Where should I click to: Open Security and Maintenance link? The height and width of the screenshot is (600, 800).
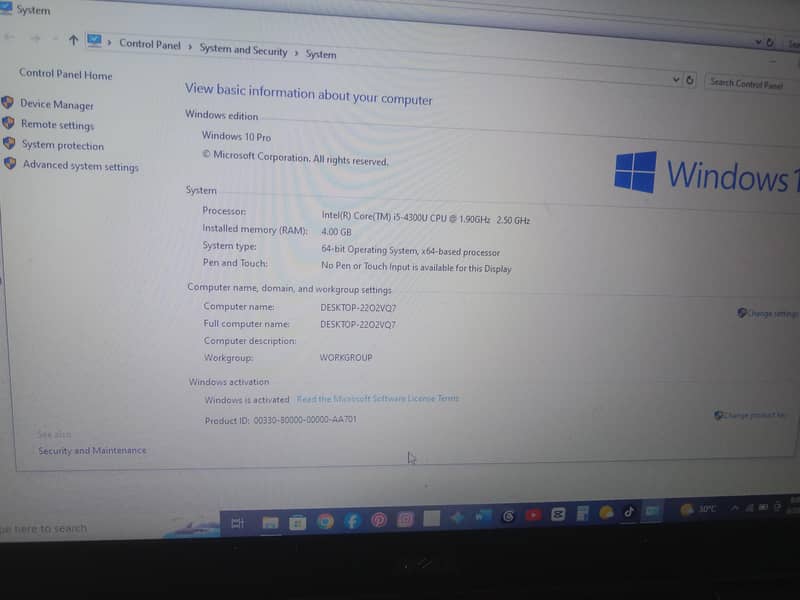(x=92, y=451)
